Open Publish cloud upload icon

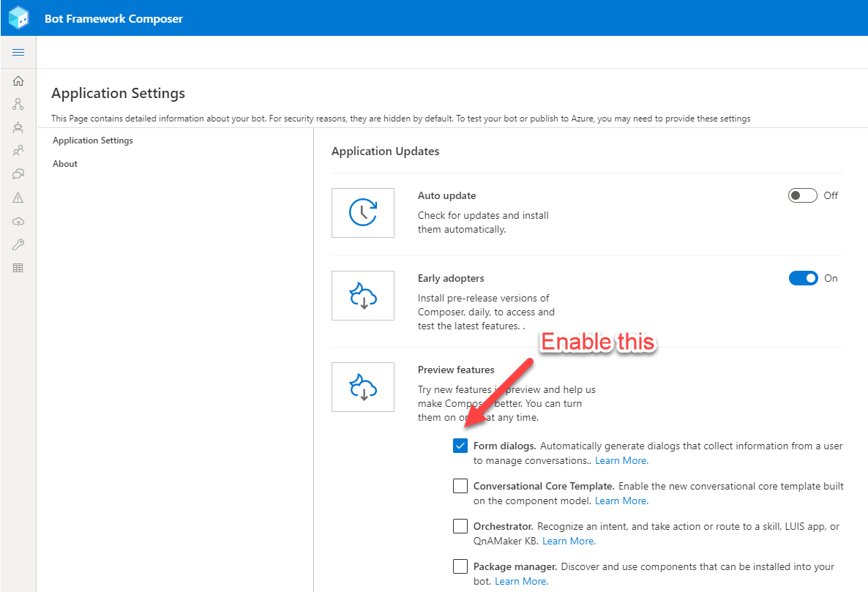point(18,221)
